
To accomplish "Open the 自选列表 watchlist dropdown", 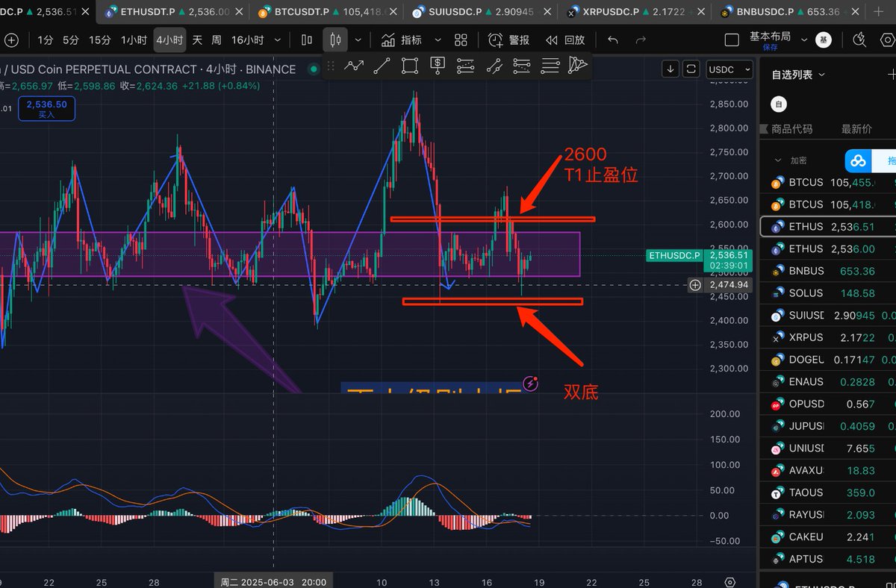I will pyautogui.click(x=798, y=75).
